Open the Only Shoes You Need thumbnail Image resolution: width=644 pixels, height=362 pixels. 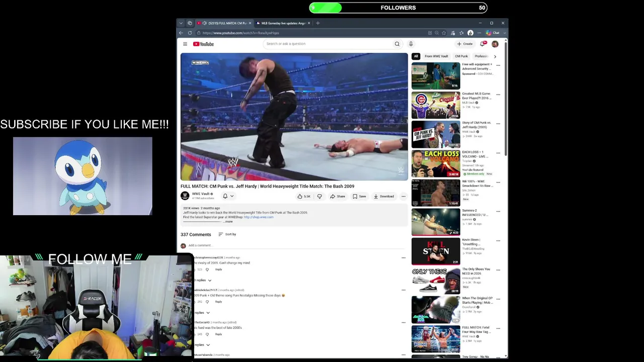[436, 281]
